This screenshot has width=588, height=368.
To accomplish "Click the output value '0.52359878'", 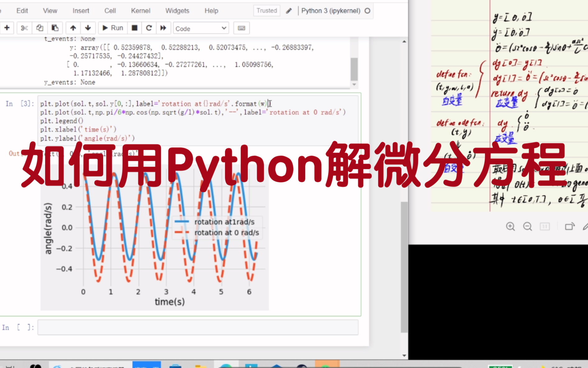I will [132, 47].
